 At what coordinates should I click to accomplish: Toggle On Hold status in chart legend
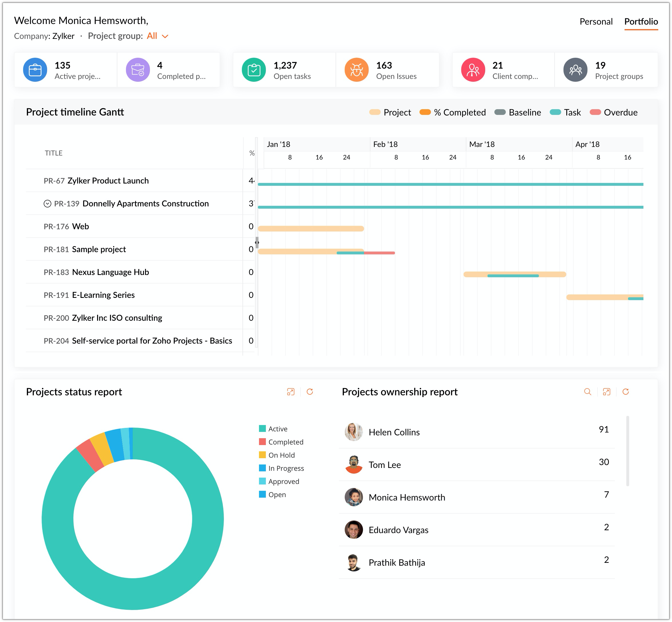point(281,455)
